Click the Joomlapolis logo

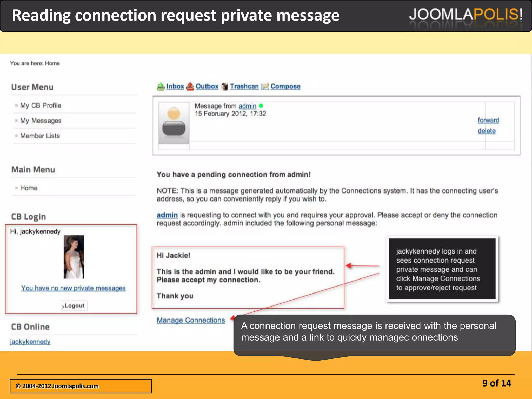coord(466,15)
